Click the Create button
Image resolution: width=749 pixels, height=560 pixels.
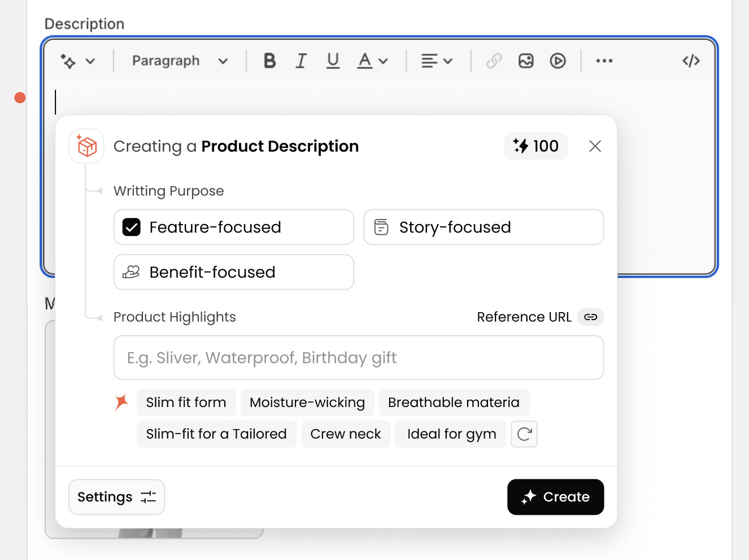555,497
